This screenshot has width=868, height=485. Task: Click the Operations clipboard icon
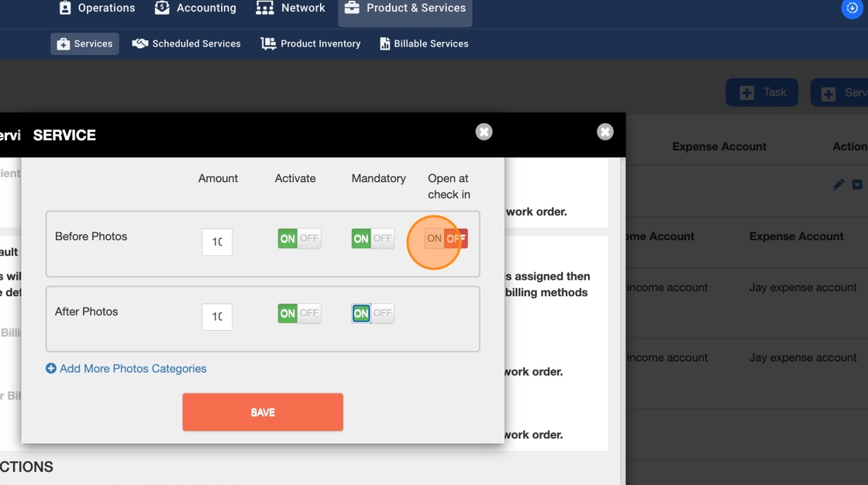tap(65, 8)
